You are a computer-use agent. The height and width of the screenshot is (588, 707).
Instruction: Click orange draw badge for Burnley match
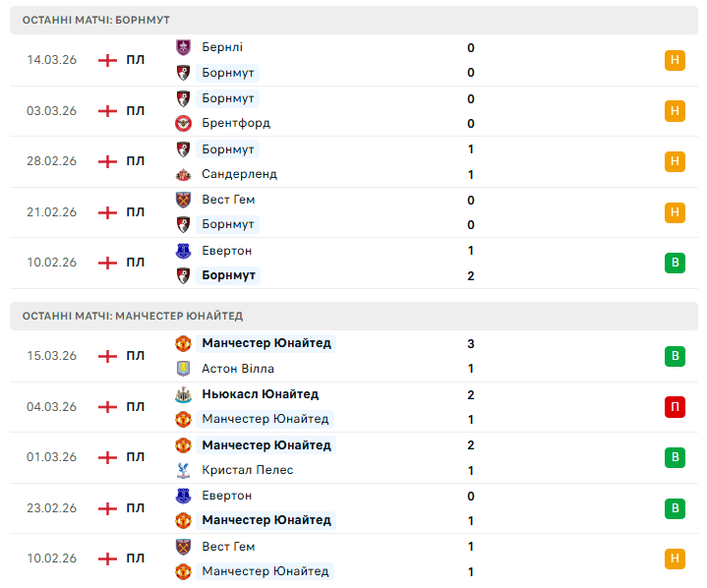tap(675, 60)
